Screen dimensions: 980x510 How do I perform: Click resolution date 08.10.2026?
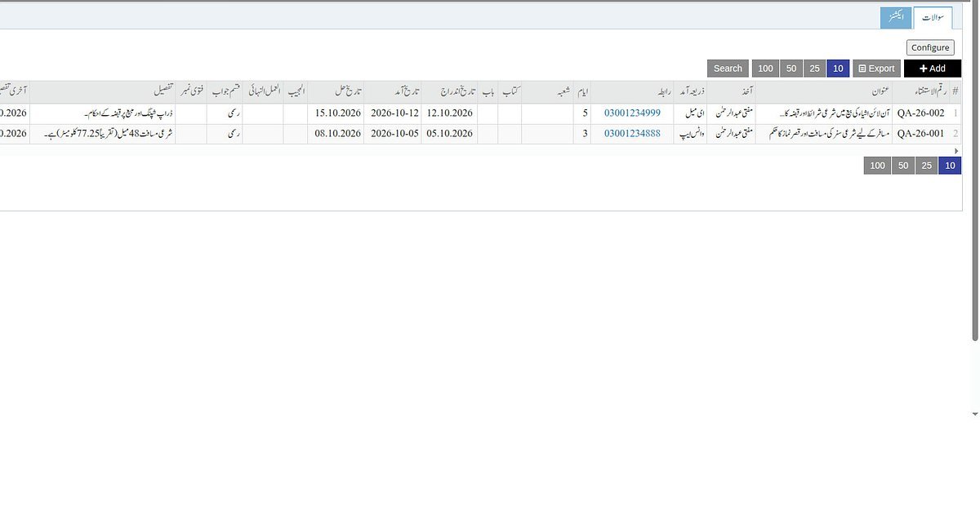click(x=337, y=133)
